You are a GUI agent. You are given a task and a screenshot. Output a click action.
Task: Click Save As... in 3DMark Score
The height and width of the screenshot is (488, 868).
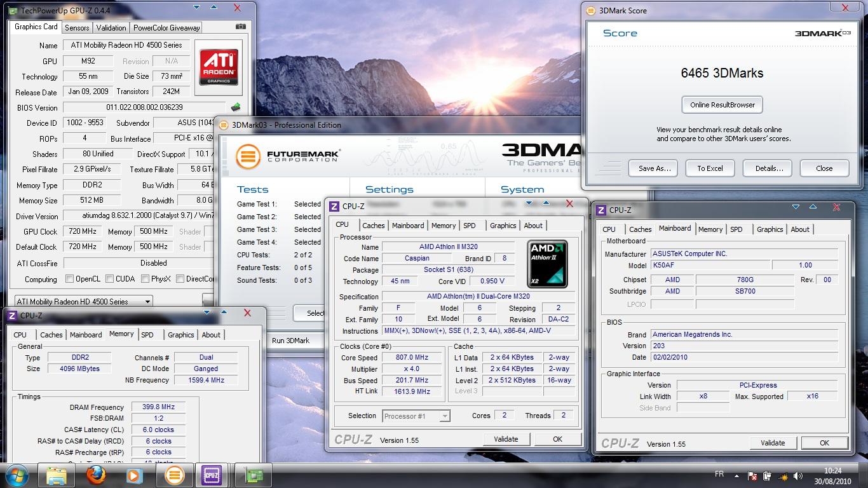tap(654, 168)
